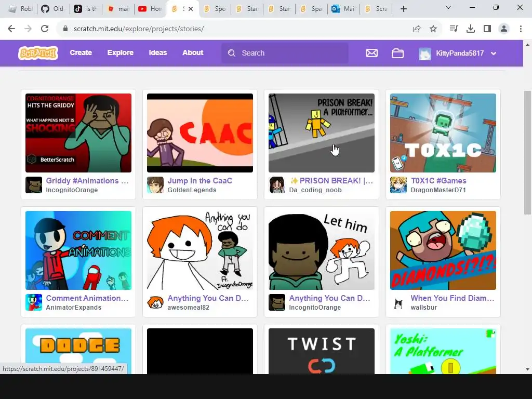Click the Griddy #Animations title link

(87, 180)
